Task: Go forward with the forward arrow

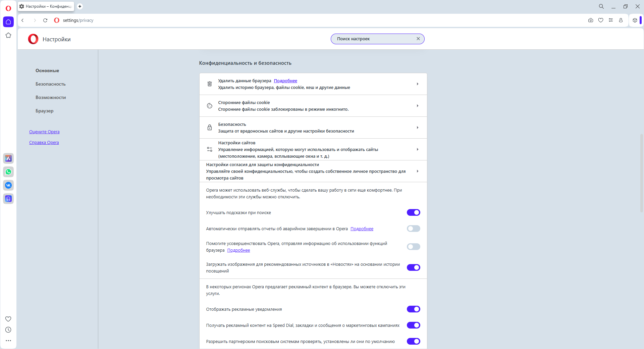Action: tap(35, 20)
